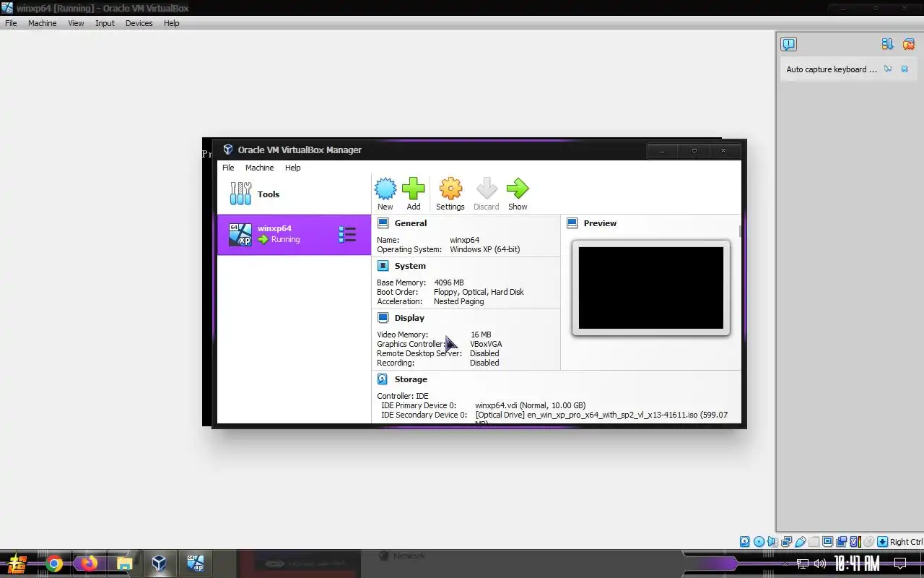Open File Explorer from the taskbar

pyautogui.click(x=124, y=564)
